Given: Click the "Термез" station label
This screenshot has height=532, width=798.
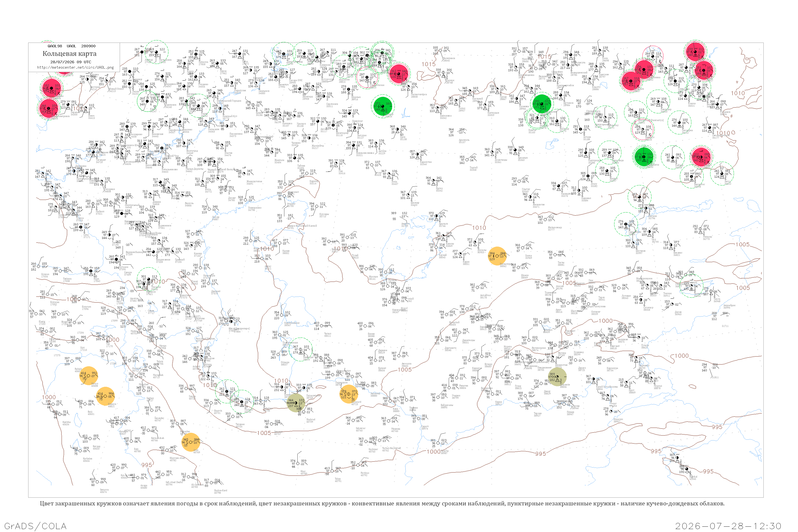Looking at the screenshot, I should pos(537,414).
